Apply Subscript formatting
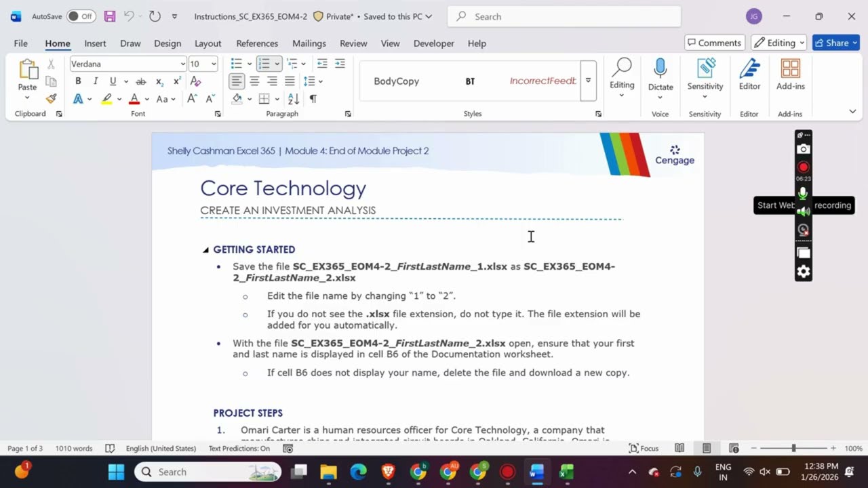The width and height of the screenshot is (868, 488). tap(159, 81)
